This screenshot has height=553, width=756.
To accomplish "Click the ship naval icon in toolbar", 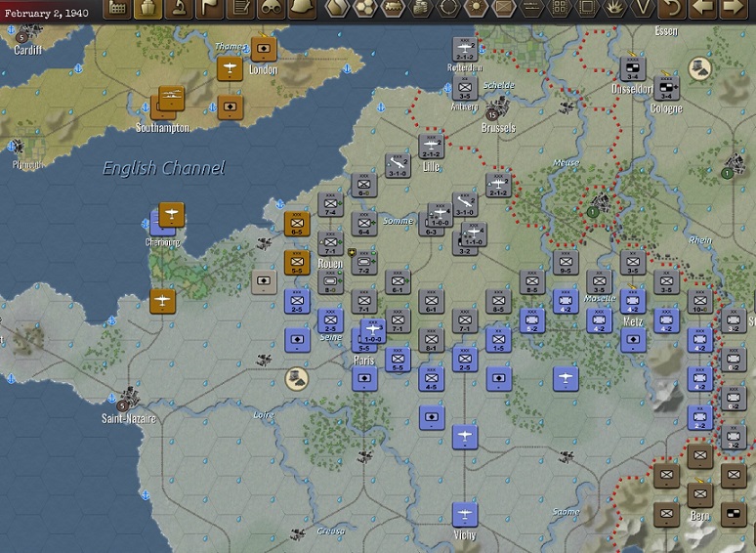I will coord(147,9).
